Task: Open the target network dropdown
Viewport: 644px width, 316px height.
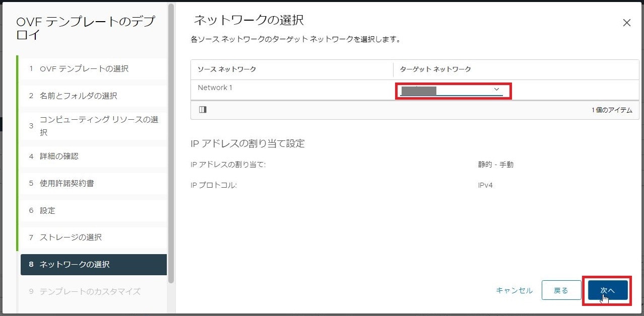Action: [452, 90]
